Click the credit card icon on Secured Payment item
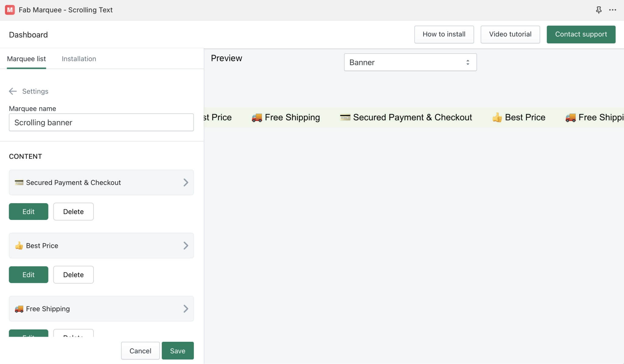624x364 pixels. click(19, 182)
